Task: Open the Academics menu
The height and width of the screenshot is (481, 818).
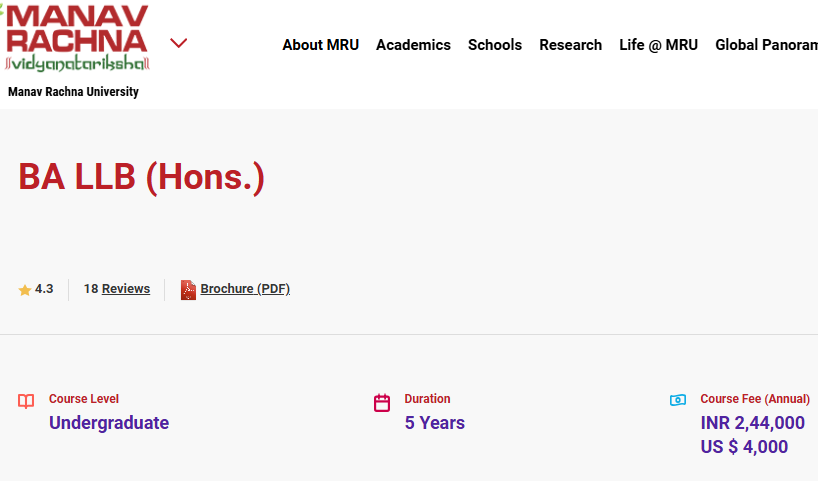Action: pos(413,45)
